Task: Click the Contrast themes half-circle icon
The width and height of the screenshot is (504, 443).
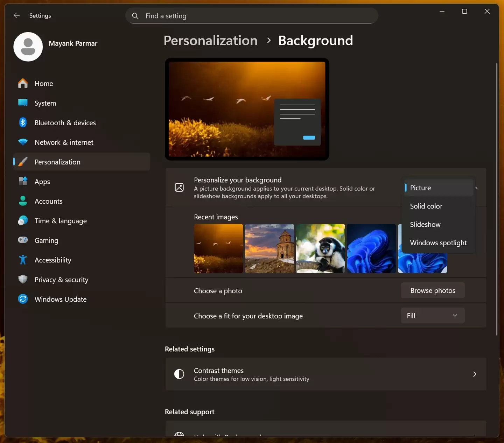Action: (x=179, y=374)
